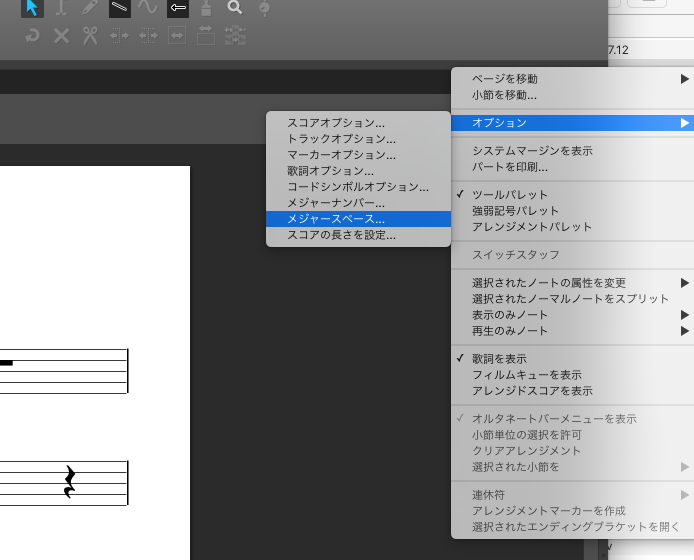Image resolution: width=694 pixels, height=560 pixels.
Task: Choose 選択されたエンディングブラケットを開く item
Action: (572, 527)
